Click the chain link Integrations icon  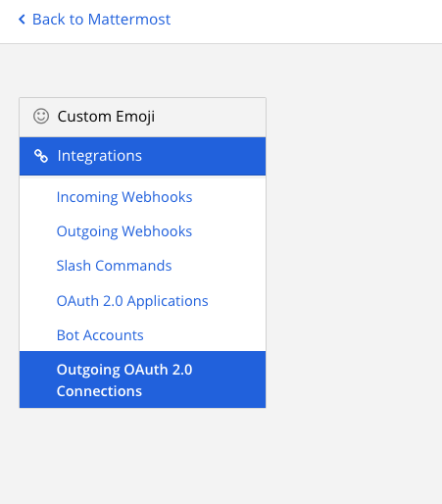[41, 156]
